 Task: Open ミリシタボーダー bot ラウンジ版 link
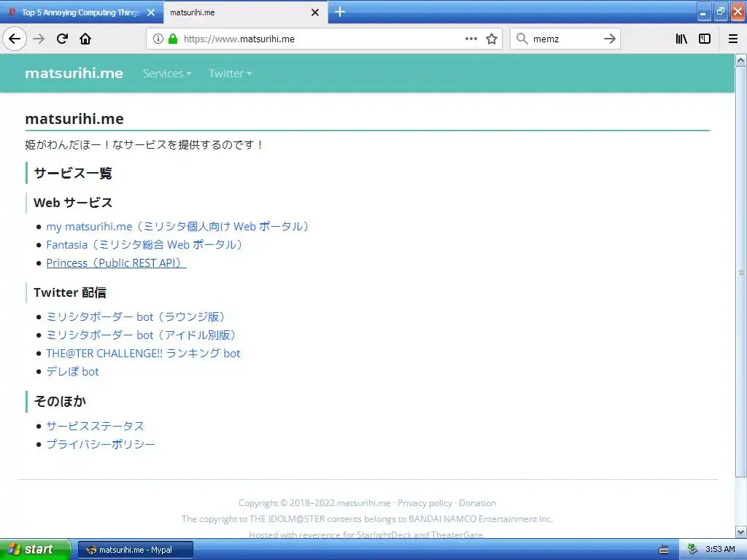135,317
